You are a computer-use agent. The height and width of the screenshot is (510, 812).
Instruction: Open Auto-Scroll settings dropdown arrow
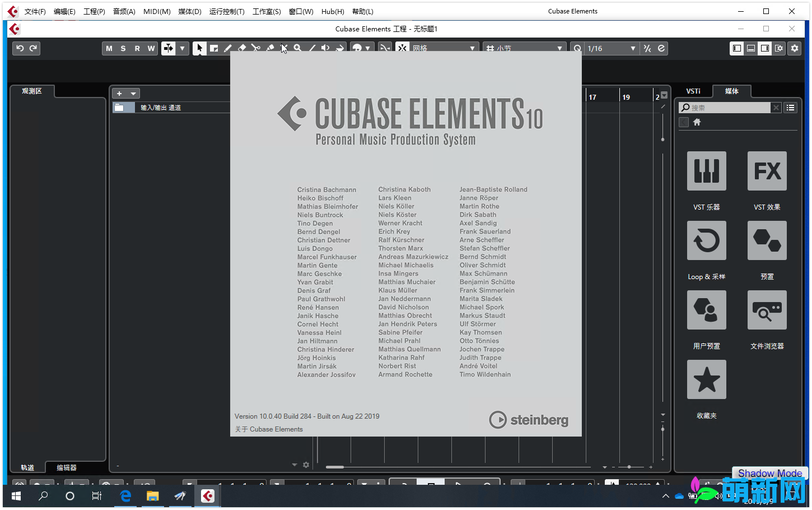coord(182,48)
